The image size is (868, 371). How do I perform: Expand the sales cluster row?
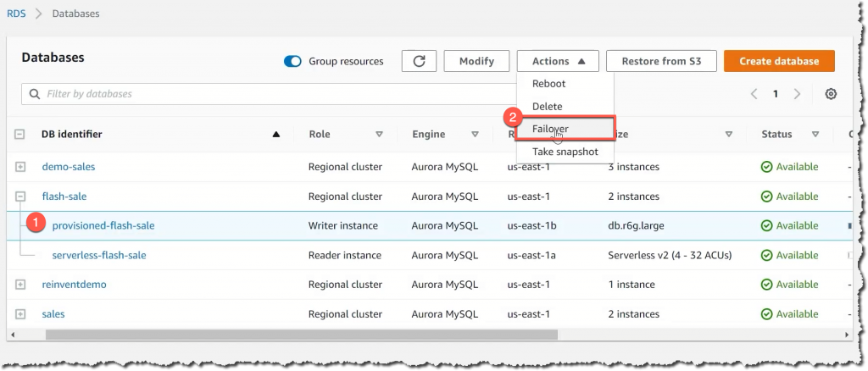(20, 314)
